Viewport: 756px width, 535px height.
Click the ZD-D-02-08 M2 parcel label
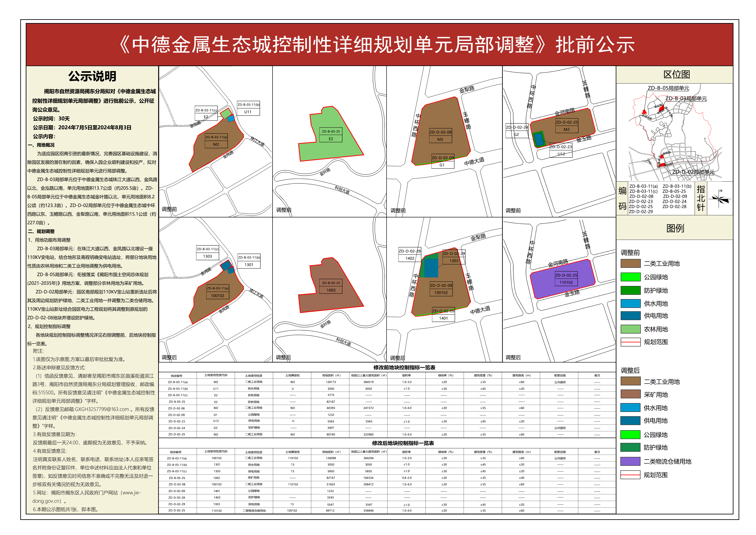coord(440,136)
